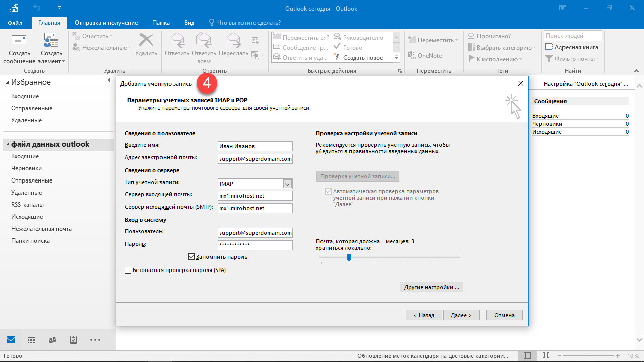644x362 pixels.
Task: Switch to Отправка и получение tab
Action: pyautogui.click(x=106, y=23)
